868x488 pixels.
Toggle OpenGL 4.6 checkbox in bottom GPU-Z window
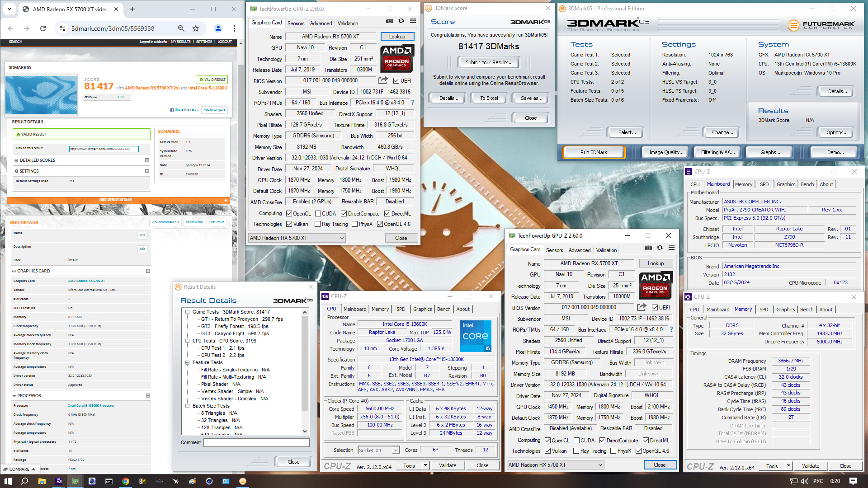click(638, 451)
